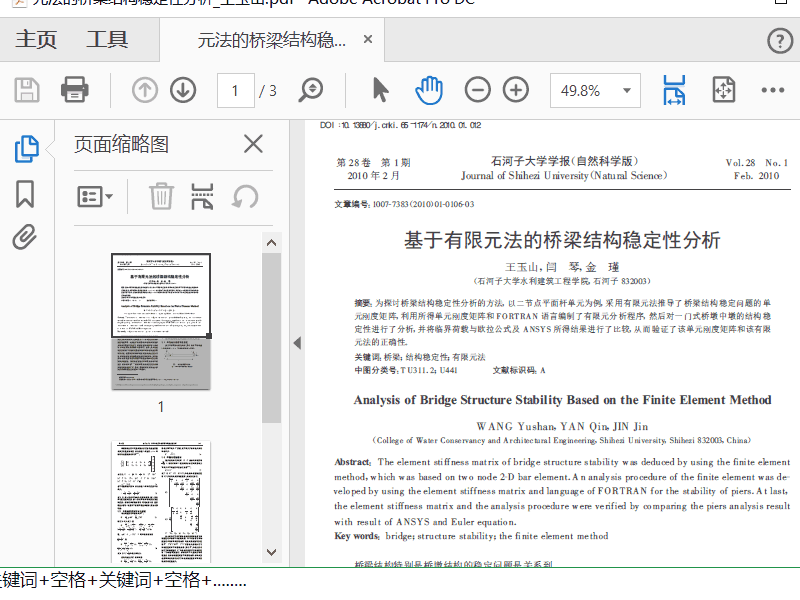800x600 pixels.
Task: Print the document with printer icon
Action: 74,90
